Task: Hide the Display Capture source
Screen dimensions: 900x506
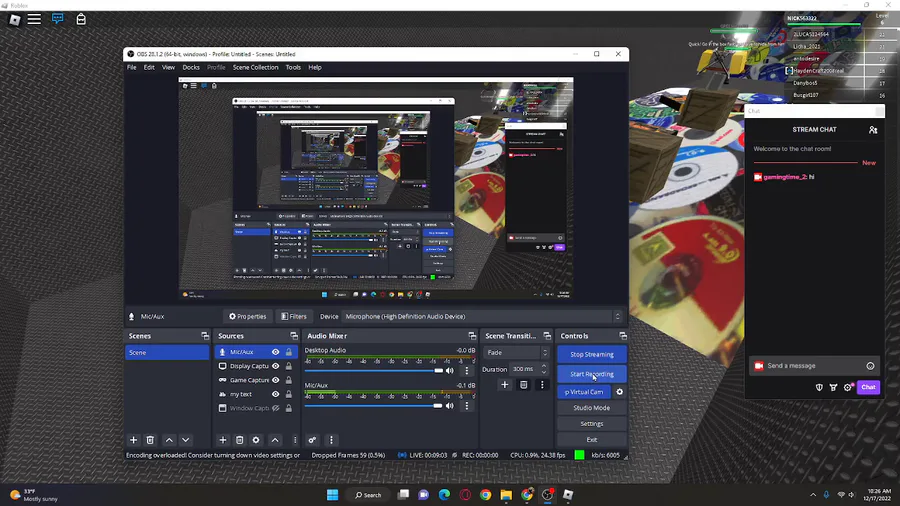Action: 276,366
